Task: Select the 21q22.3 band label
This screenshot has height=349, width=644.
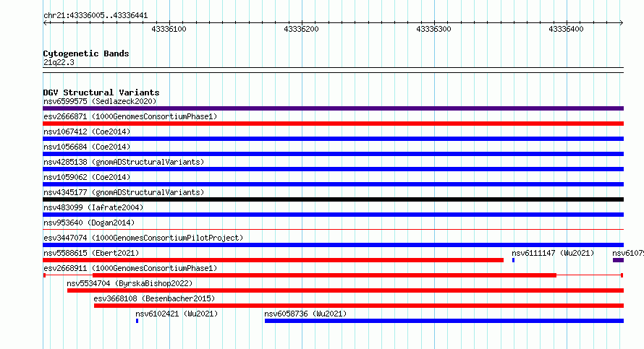Action: tap(59, 62)
